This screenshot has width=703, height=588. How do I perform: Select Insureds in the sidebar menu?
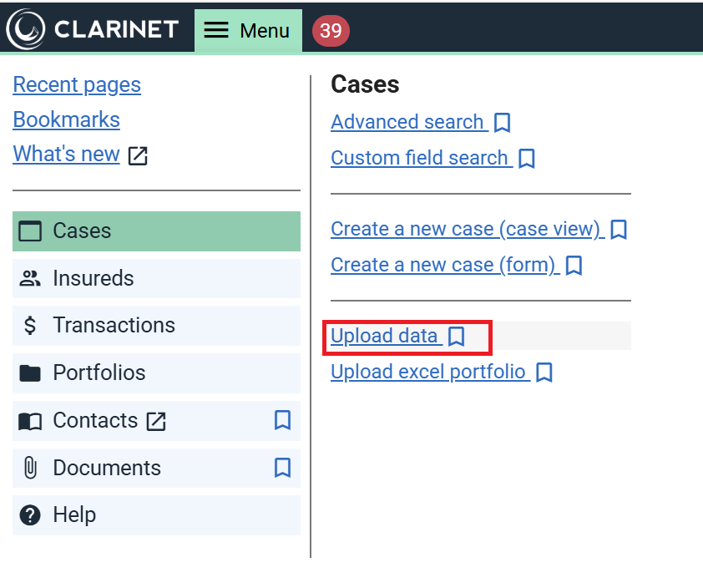pyautogui.click(x=93, y=278)
